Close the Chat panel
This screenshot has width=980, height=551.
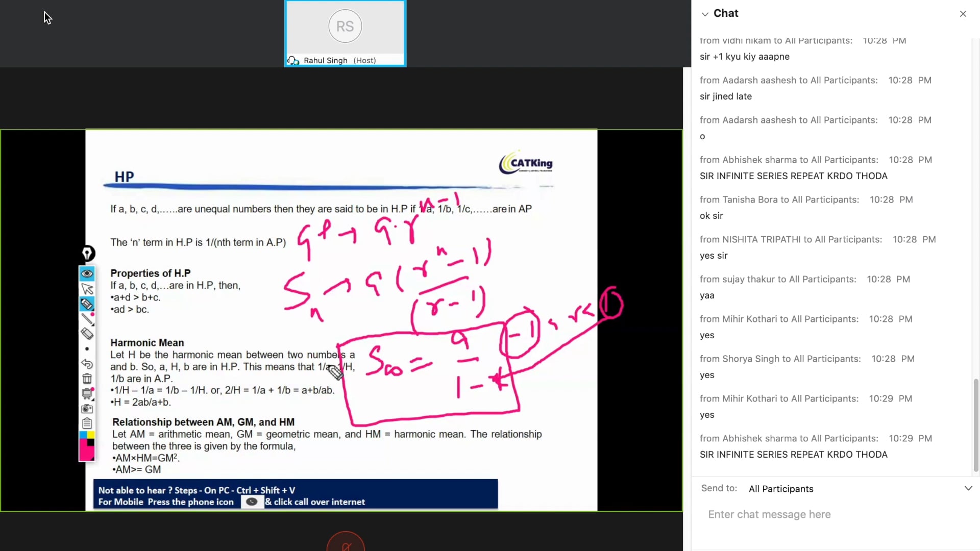tap(963, 14)
